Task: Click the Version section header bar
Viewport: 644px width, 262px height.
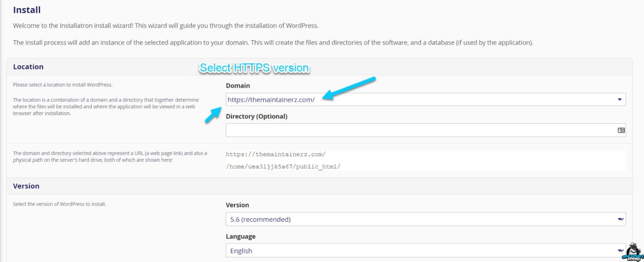Action: (26, 186)
